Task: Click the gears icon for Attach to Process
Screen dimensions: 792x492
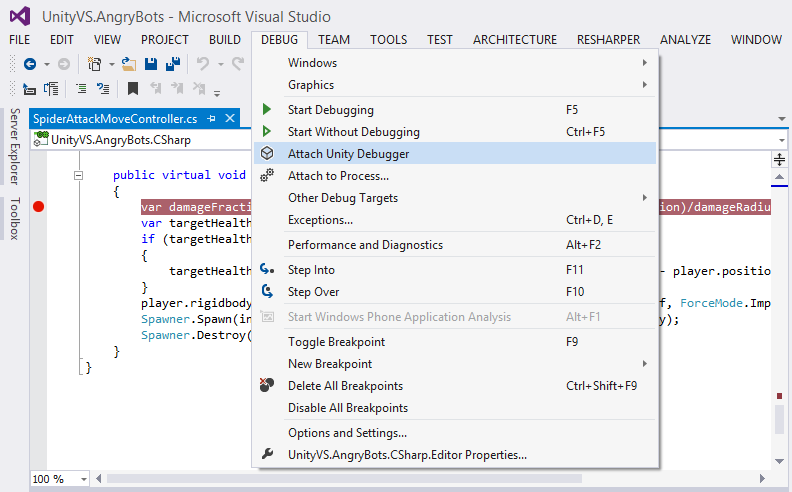Action: tap(267, 175)
